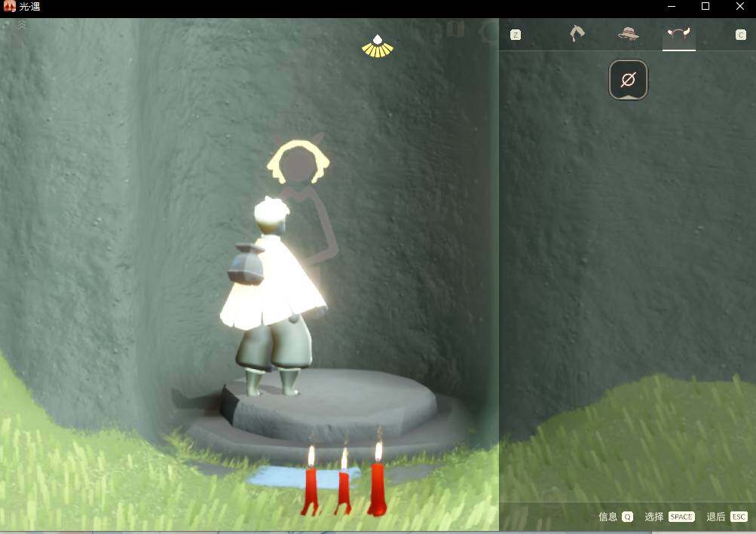The width and height of the screenshot is (756, 534).
Task: Click the 信息 info Q button
Action: tap(615, 517)
